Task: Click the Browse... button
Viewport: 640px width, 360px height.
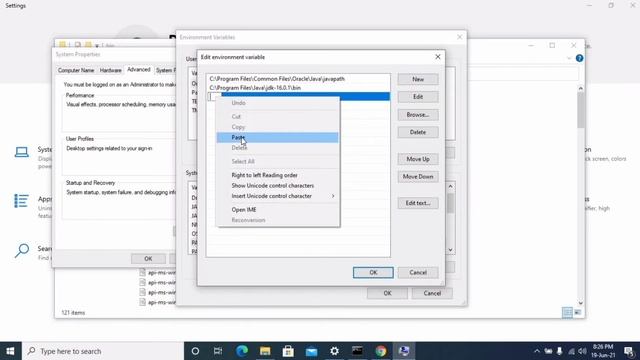Action: click(418, 115)
